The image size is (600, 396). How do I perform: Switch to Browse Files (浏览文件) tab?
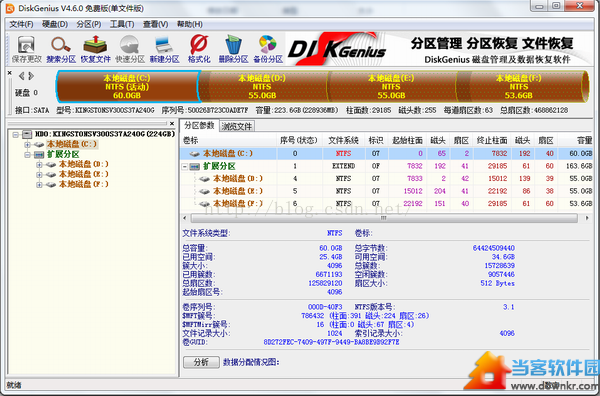(237, 126)
